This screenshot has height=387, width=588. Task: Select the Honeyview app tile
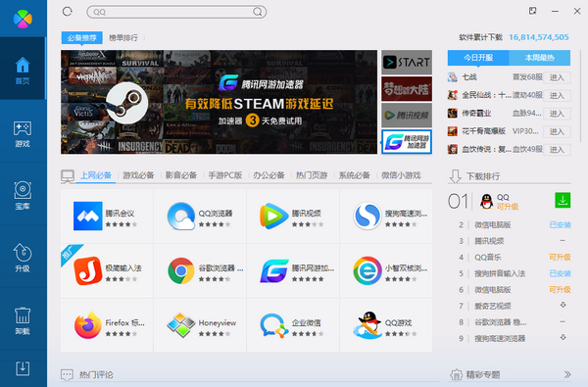[x=200, y=325]
